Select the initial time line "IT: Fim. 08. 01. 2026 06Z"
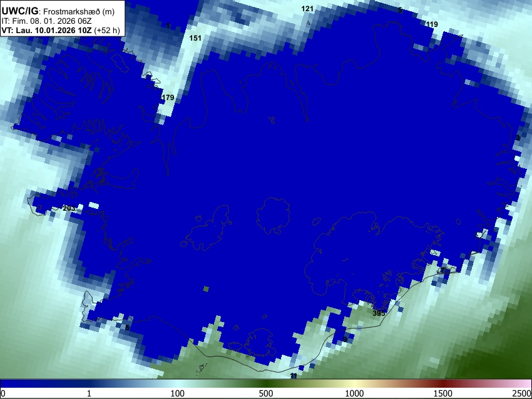The height and width of the screenshot is (399, 532). coord(46,21)
